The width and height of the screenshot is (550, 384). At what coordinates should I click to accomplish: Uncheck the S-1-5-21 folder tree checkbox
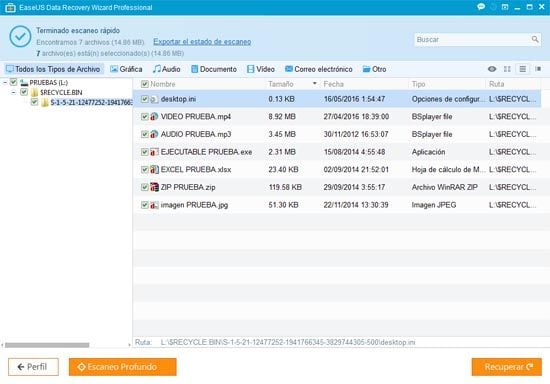click(34, 102)
